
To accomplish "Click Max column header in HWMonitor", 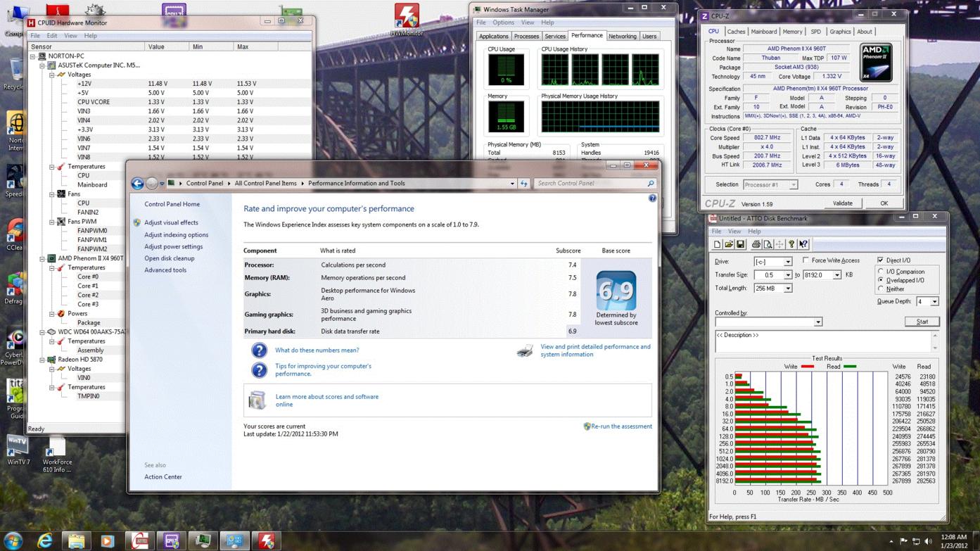I will click(257, 46).
